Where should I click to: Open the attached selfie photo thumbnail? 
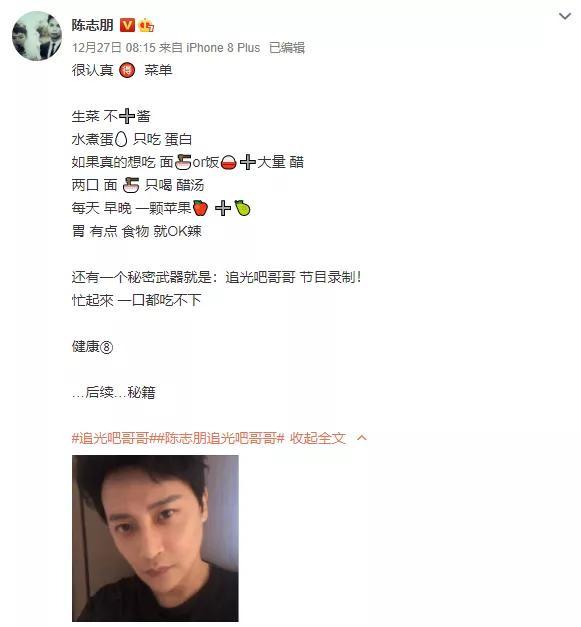[x=155, y=538]
